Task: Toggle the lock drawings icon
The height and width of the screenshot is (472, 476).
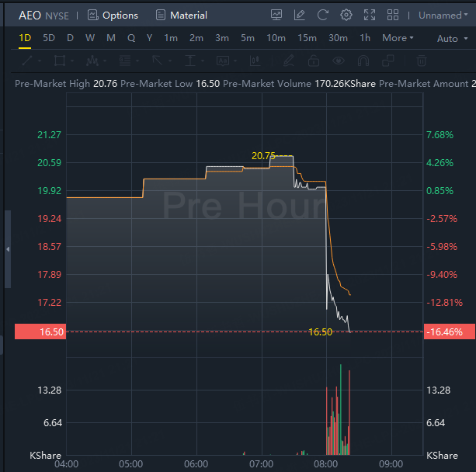Action: tap(314, 61)
